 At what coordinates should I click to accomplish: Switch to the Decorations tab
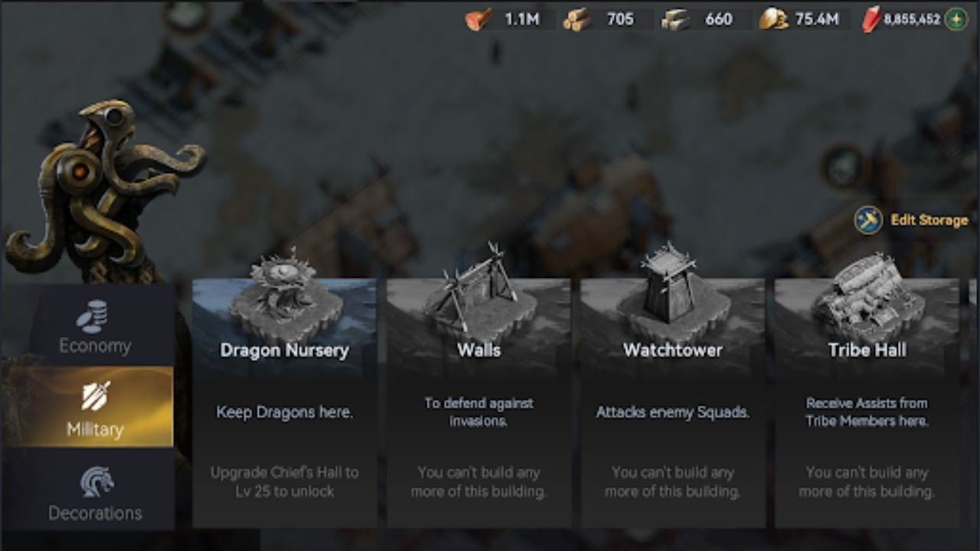(x=95, y=491)
